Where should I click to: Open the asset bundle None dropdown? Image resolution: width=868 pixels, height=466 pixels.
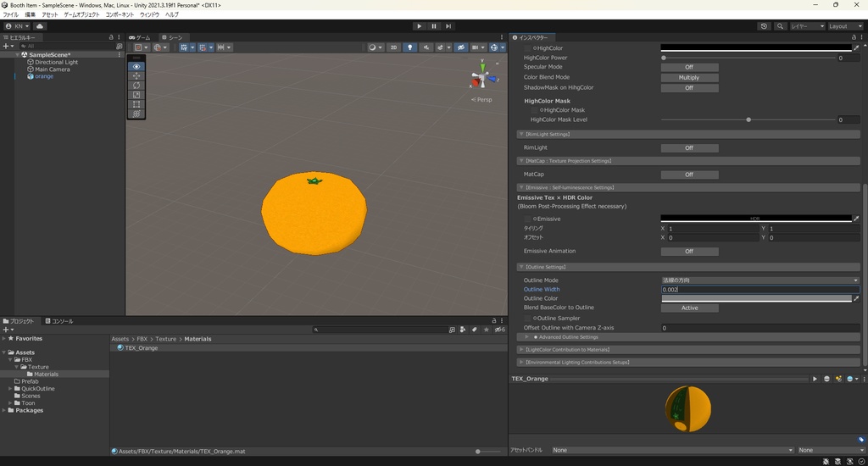672,450
